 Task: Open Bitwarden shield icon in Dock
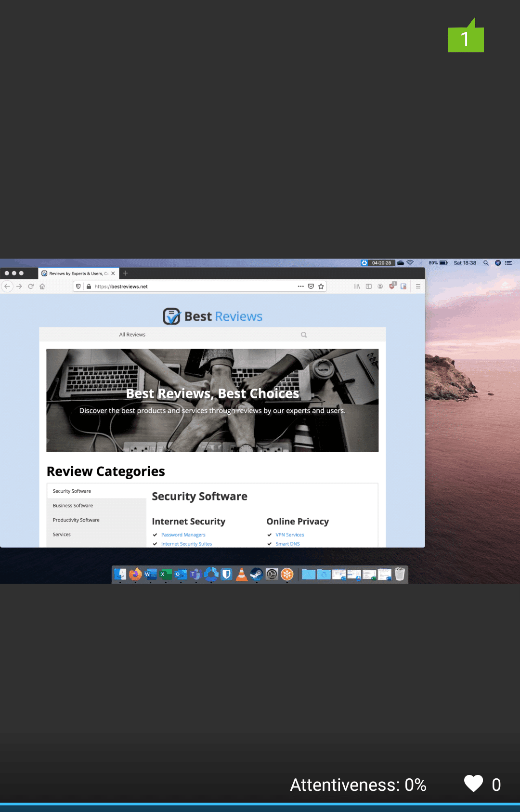click(x=226, y=574)
